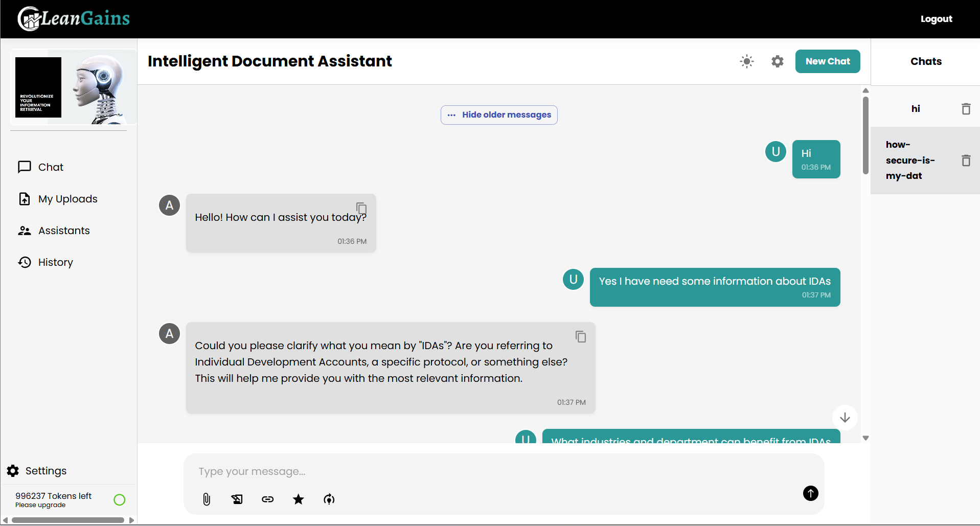Jump to latest messages with the down arrow
The image size is (980, 526).
pos(845,418)
